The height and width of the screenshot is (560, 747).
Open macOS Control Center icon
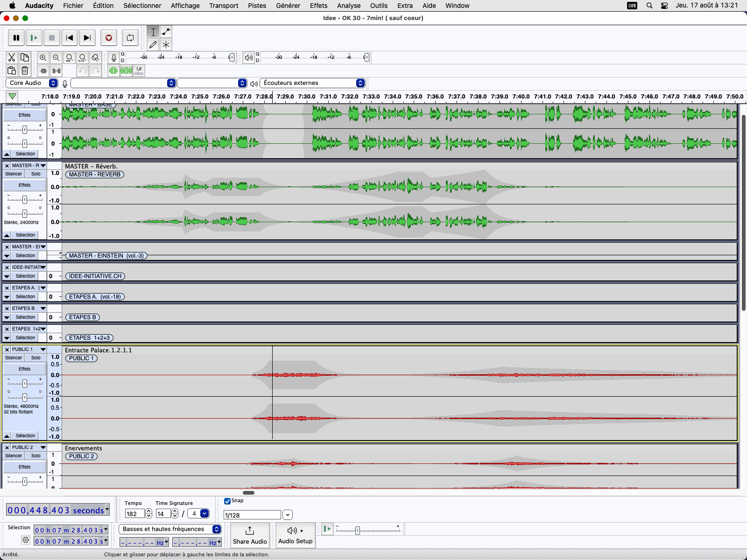point(664,6)
